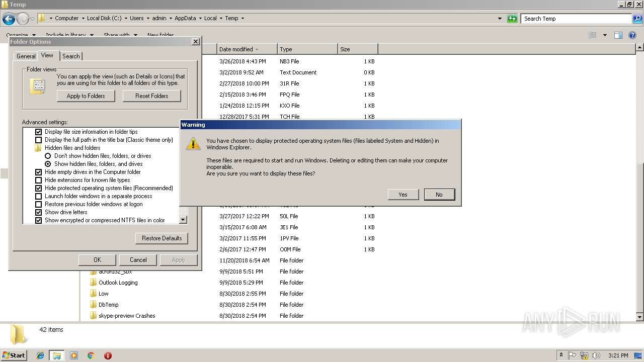The width and height of the screenshot is (644, 362).
Task: Launch Windows Media Player from taskbar
Action: click(74, 355)
